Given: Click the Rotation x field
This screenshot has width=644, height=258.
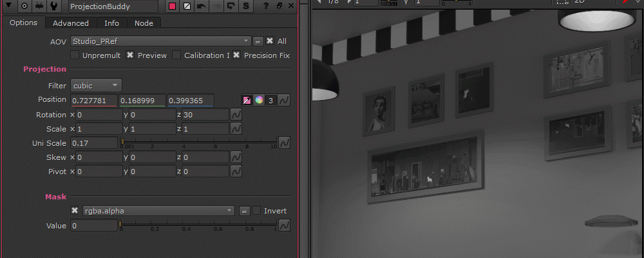Looking at the screenshot, I should point(99,114).
